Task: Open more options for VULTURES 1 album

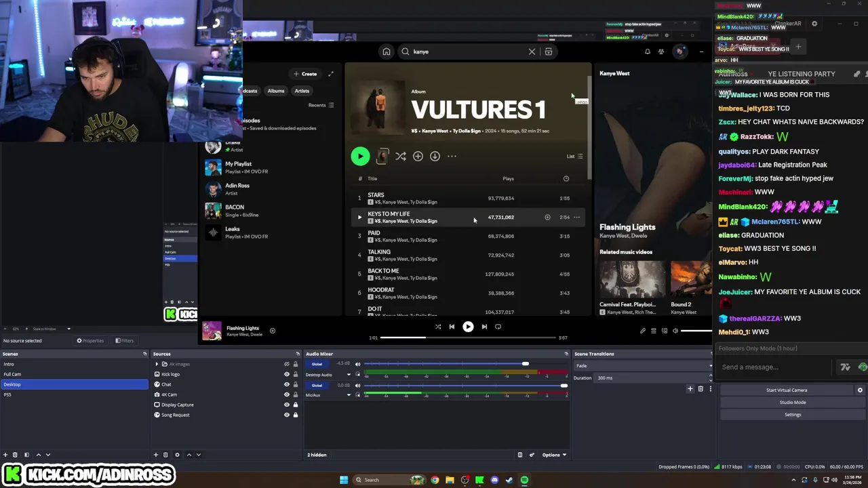Action: (452, 156)
